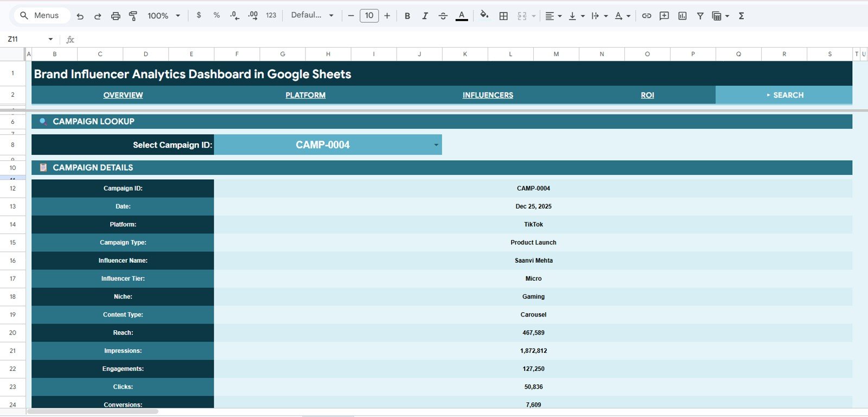
Task: Open the Text rotation dropdown
Action: click(x=622, y=16)
